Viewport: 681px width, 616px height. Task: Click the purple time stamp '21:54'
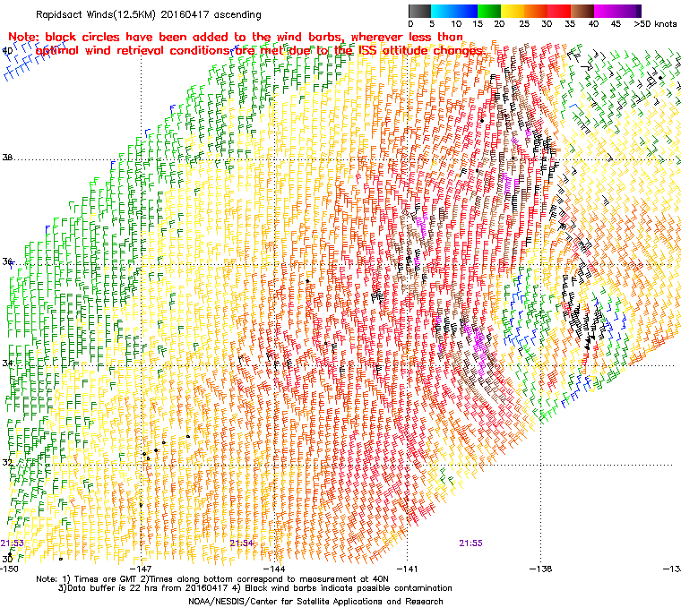pos(241,543)
